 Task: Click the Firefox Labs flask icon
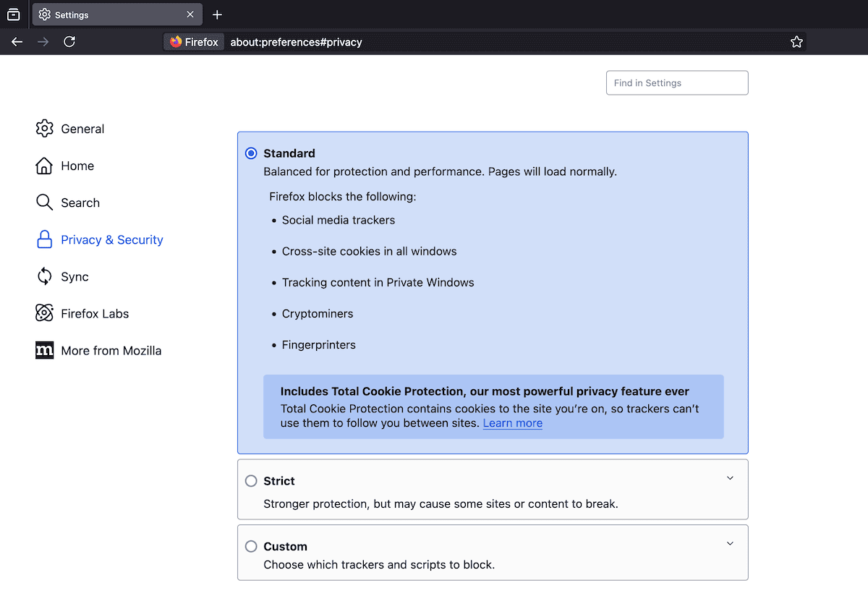pos(45,313)
